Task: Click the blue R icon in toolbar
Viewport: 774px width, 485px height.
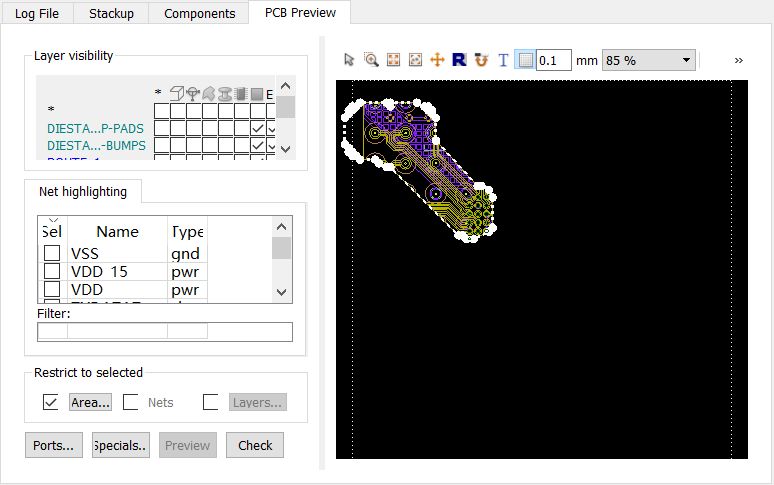Action: [459, 60]
